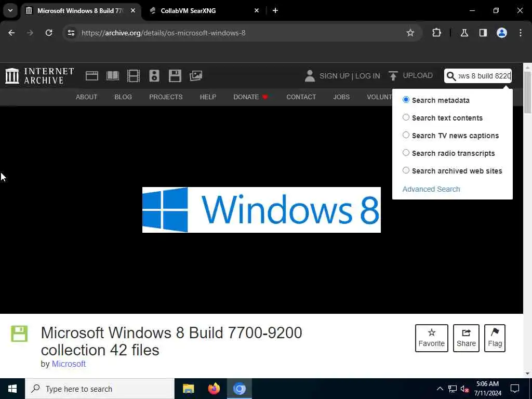Click the user avatar icon beside Sign Up
The image size is (532, 399).
310,76
